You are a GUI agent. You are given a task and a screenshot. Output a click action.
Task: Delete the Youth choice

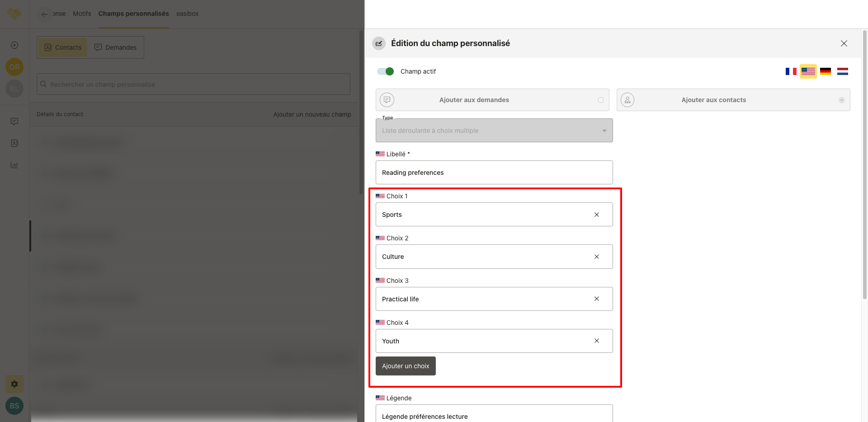pos(596,341)
